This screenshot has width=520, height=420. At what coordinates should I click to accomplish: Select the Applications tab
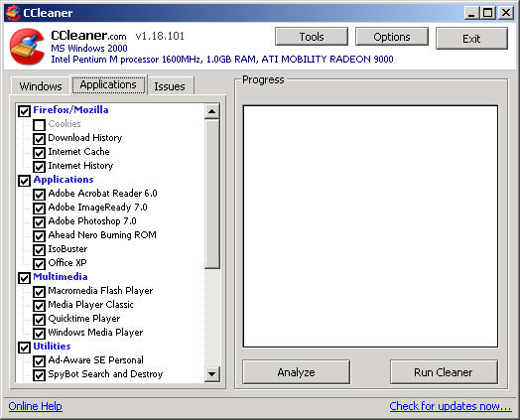point(108,85)
